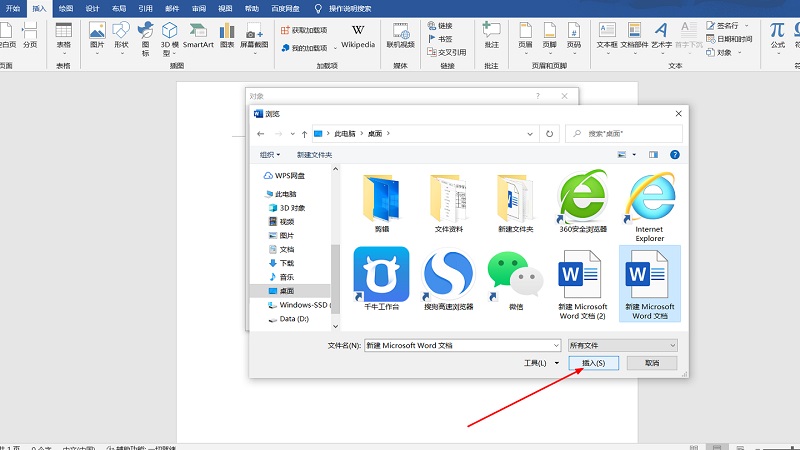Image resolution: width=800 pixels, height=450 pixels.
Task: Open the dialog help question mark icon
Action: (x=675, y=155)
